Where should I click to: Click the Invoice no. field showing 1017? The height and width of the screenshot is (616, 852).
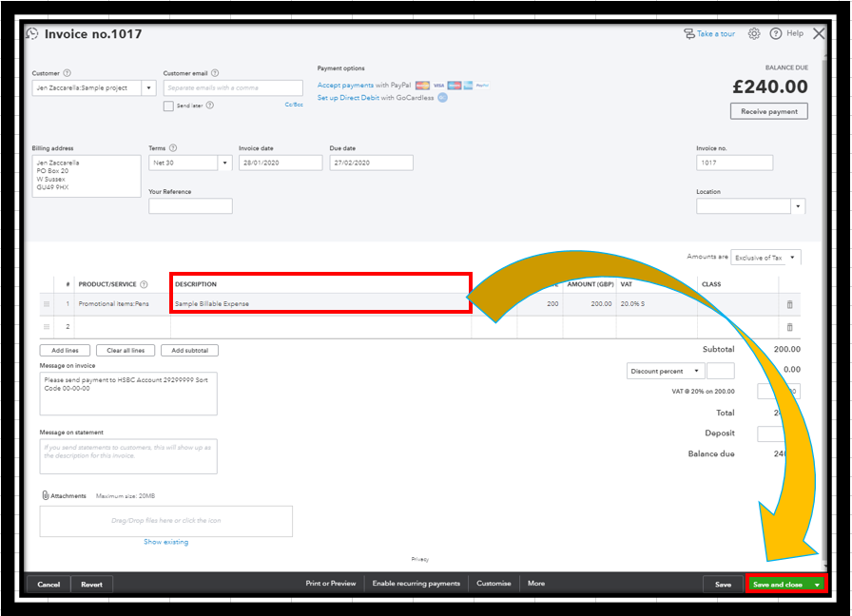coord(735,163)
